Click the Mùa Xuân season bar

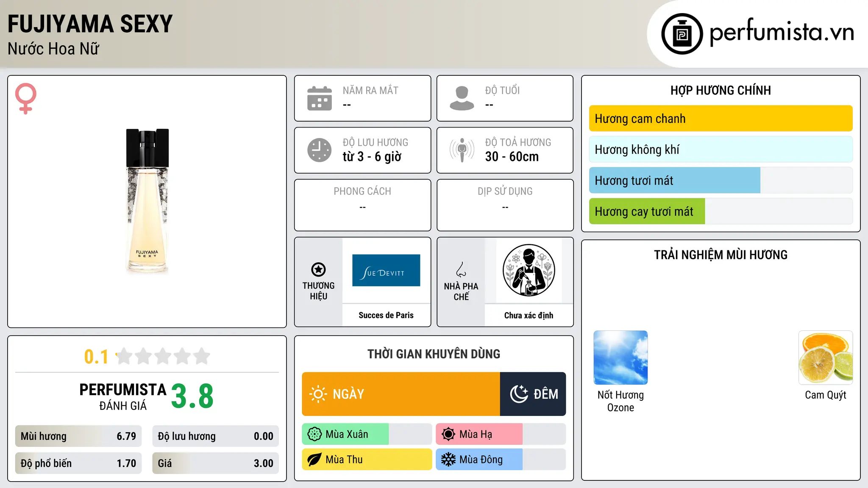point(367,434)
